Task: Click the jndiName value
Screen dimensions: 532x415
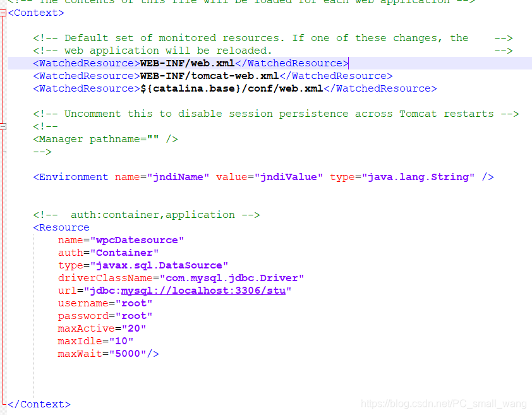Action: click(x=178, y=177)
